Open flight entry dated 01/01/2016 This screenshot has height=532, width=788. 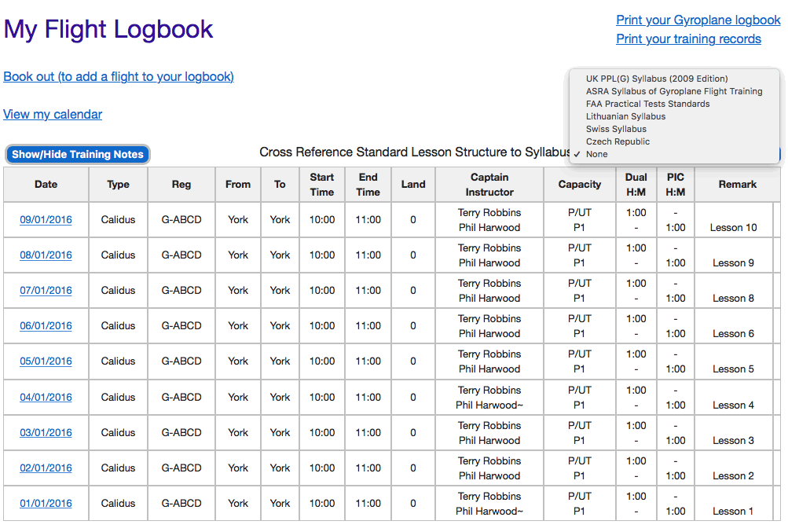tap(46, 504)
